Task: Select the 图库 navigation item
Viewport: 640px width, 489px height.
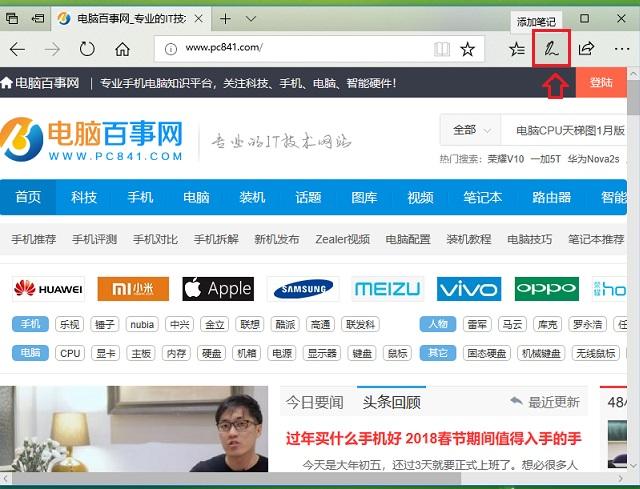Action: click(x=364, y=197)
